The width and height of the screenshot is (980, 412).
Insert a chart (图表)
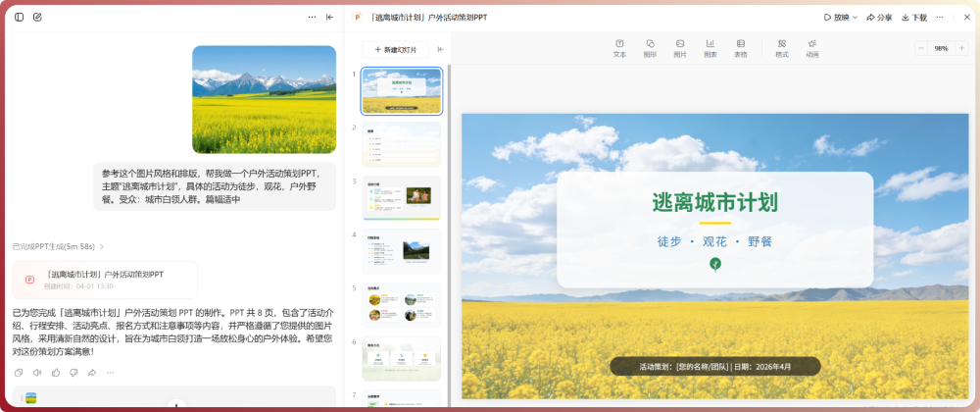[710, 49]
